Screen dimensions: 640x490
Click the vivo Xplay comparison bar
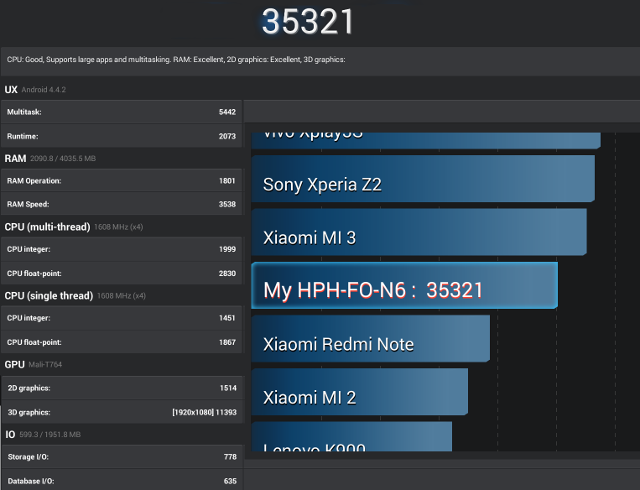426,140
